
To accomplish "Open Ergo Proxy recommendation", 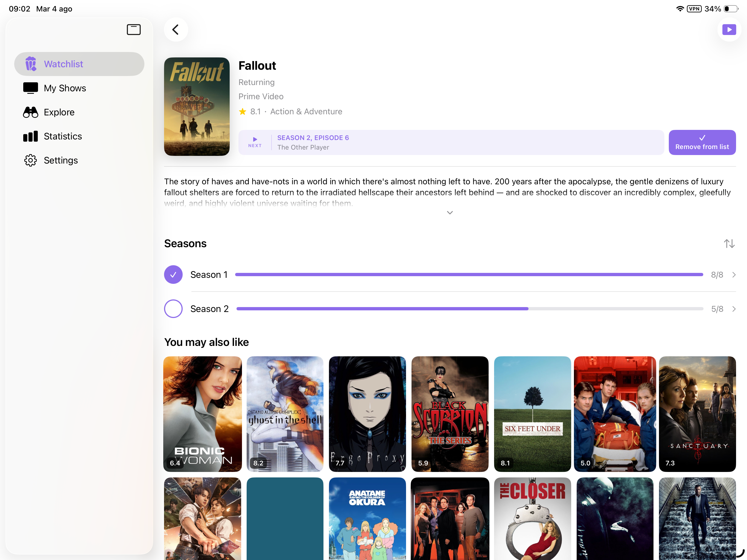I will (x=367, y=414).
